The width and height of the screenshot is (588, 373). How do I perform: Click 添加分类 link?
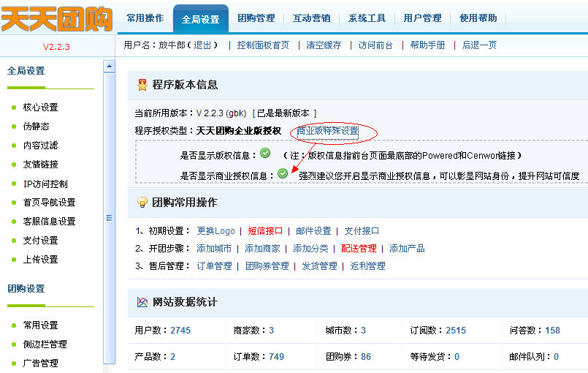[310, 249]
